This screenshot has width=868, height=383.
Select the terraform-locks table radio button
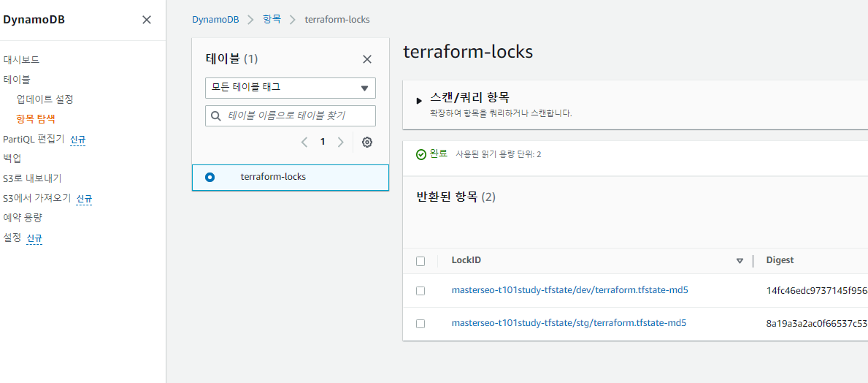click(x=210, y=178)
